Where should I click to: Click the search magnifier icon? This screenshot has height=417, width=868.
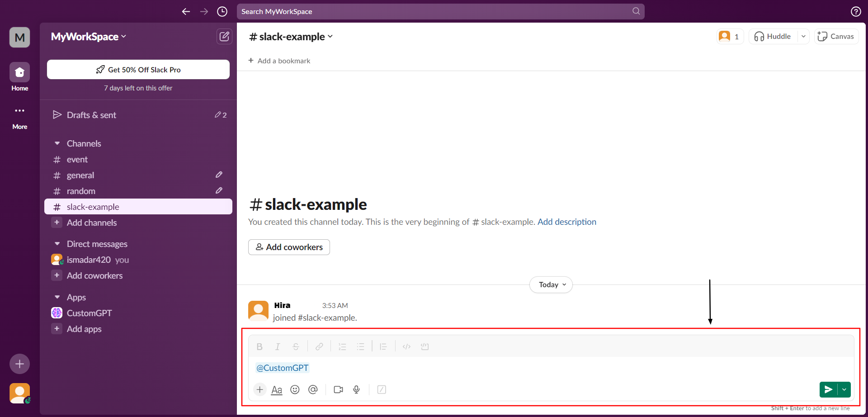[x=636, y=11]
